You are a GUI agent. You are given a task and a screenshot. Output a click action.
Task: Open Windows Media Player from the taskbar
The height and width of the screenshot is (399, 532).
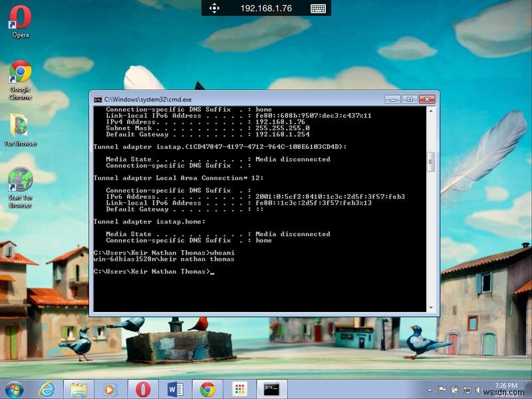108,388
